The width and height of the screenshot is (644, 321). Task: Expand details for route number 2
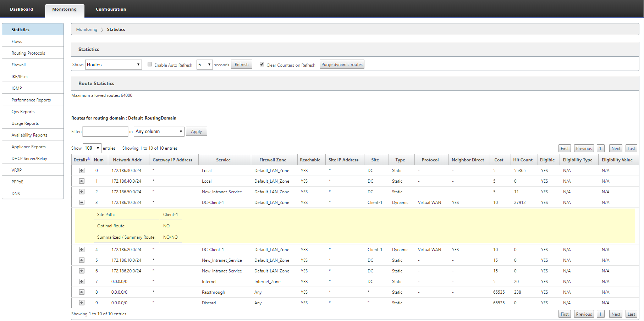(82, 192)
